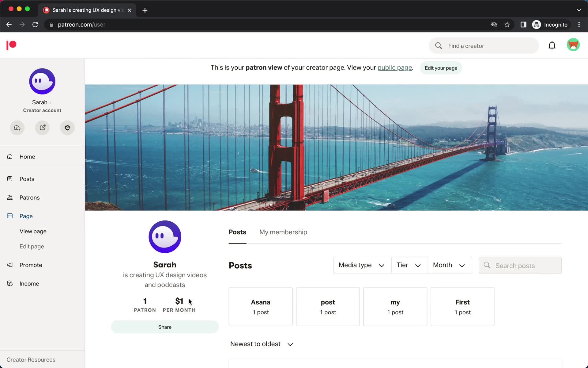The width and height of the screenshot is (588, 368).
Task: Reload the page
Action: click(x=35, y=25)
